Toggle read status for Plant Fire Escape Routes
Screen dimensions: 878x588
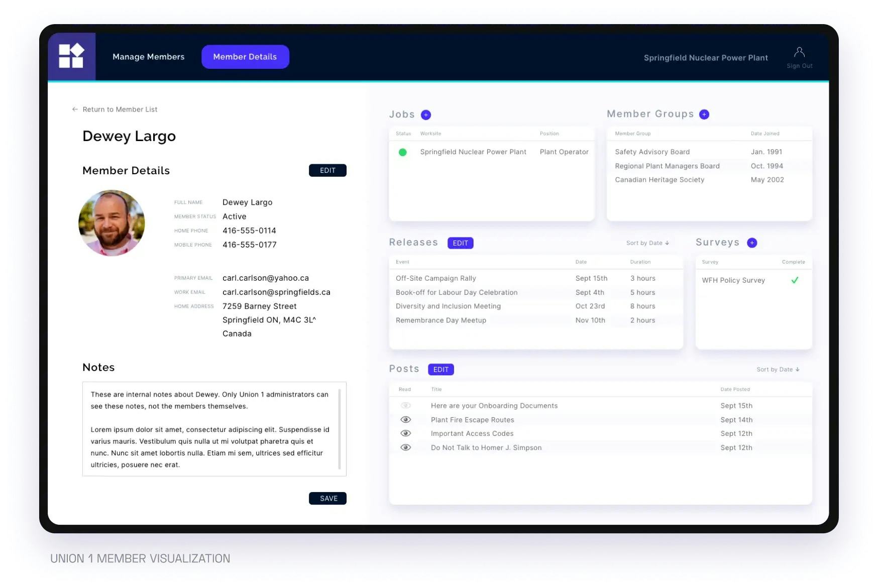pyautogui.click(x=405, y=419)
